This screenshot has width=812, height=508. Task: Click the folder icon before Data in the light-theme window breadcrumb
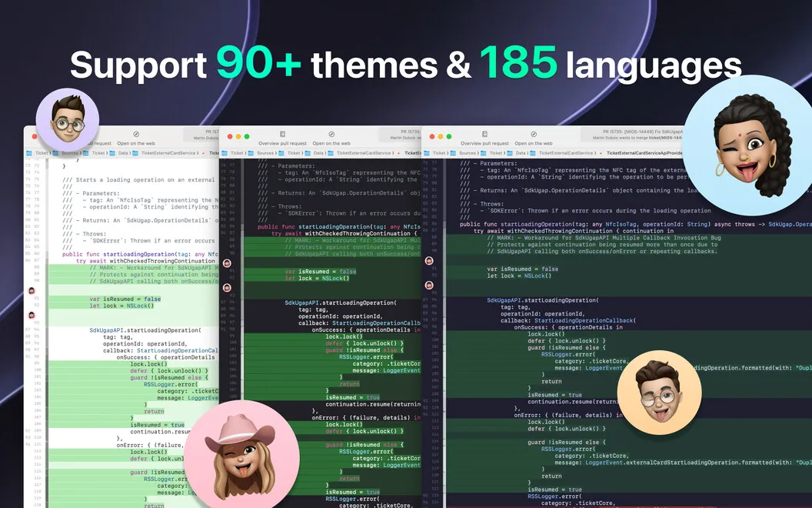coord(113,153)
